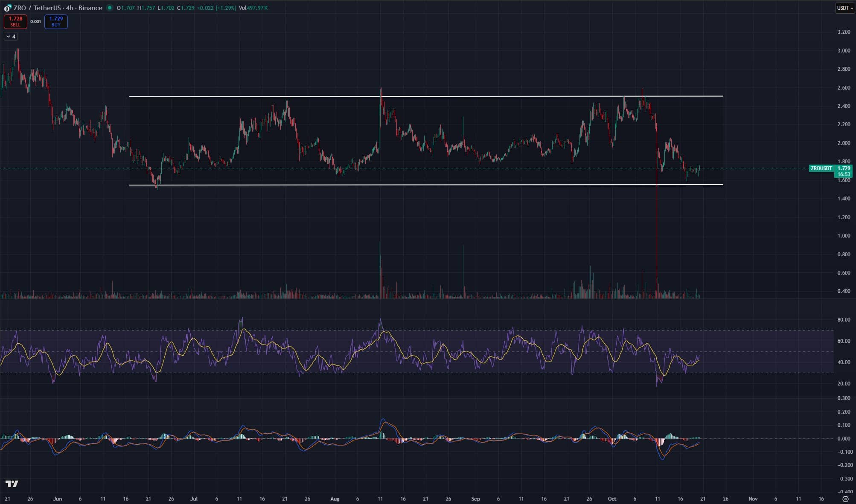The image size is (856, 504).
Task: Open the USDT currency dropdown
Action: pos(844,8)
